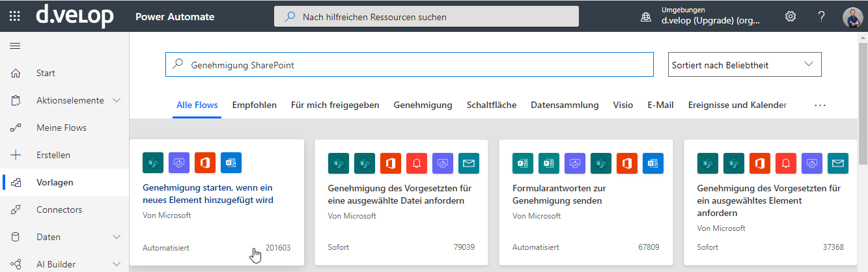Click Office 365 icon on 'Formularantworten' card
Viewport: 868px width, 272px height.
tap(627, 163)
